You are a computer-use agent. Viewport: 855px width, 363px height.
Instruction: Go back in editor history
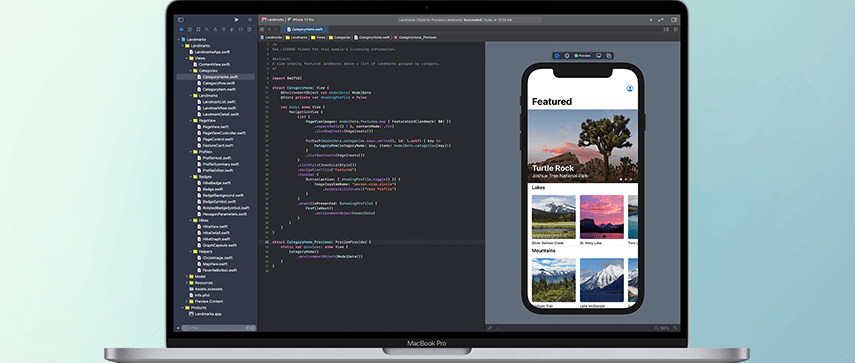point(270,29)
